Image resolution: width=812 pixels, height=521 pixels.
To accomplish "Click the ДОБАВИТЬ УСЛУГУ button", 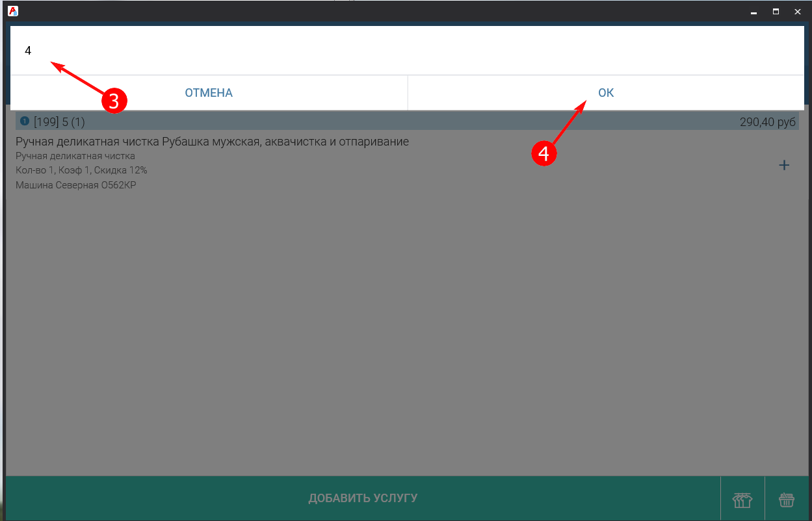I will tap(362, 499).
